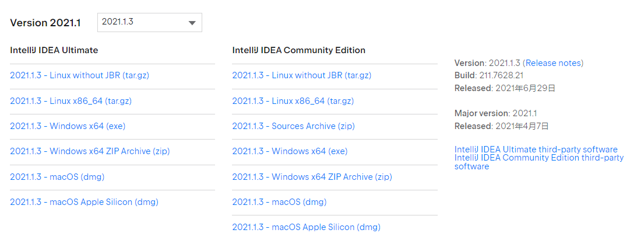Image resolution: width=644 pixels, height=240 pixels.
Task: Download Community macOS Apple Silicon dmg
Action: [306, 227]
